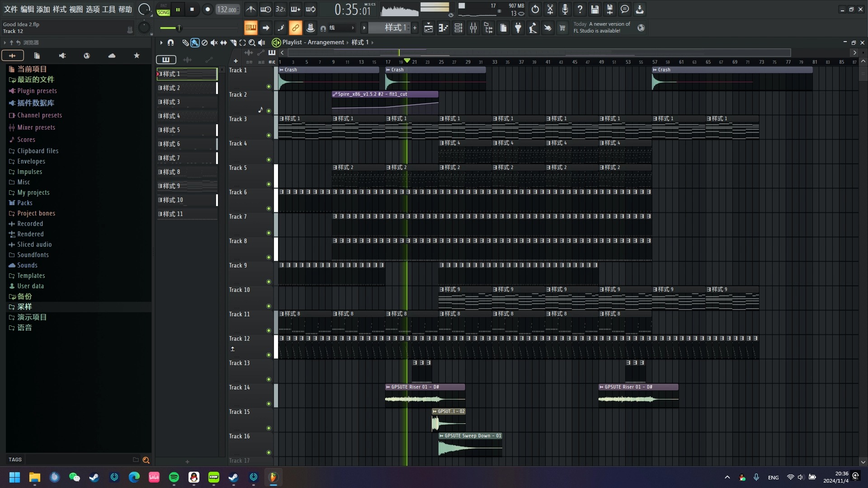Click the Record button in transport bar
This screenshot has width=868, height=488.
[207, 9]
